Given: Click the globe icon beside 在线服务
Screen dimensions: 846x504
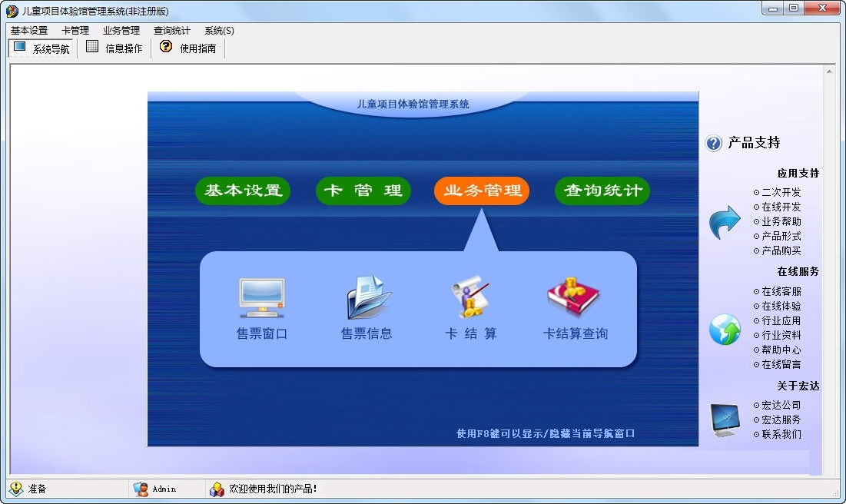Looking at the screenshot, I should (x=725, y=329).
